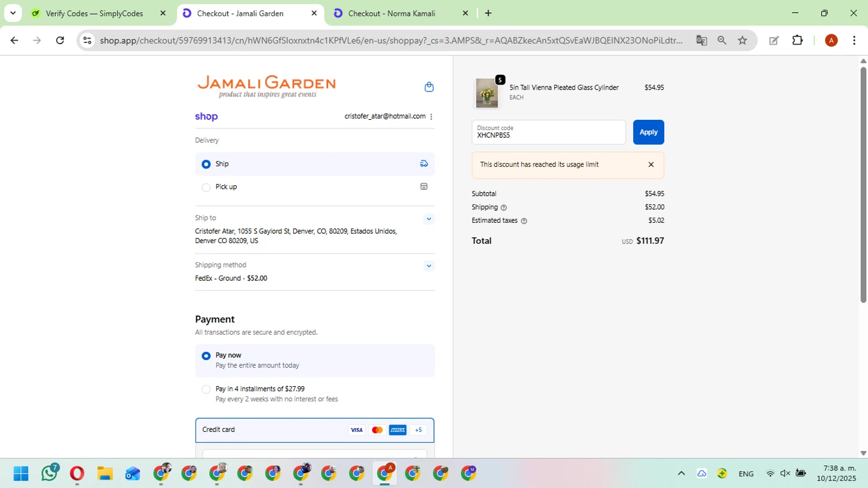Open the translate page icon
The image size is (868, 488).
point(701,40)
